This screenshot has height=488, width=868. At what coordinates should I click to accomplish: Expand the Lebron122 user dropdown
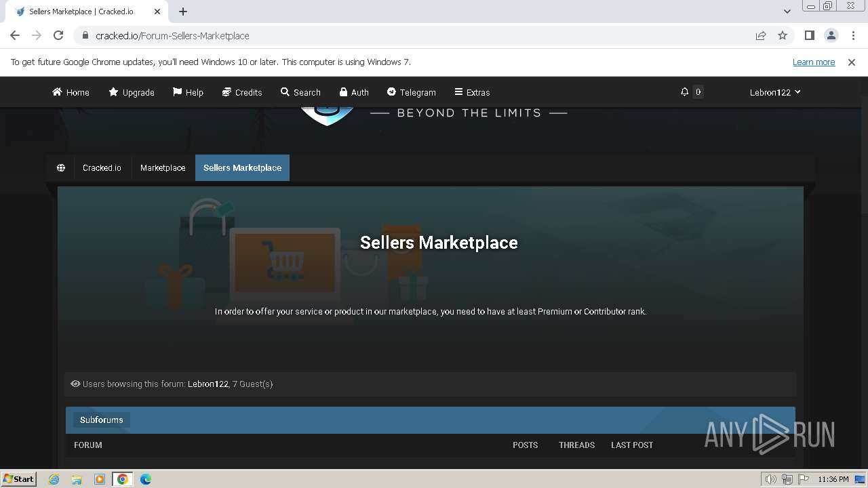(x=775, y=92)
